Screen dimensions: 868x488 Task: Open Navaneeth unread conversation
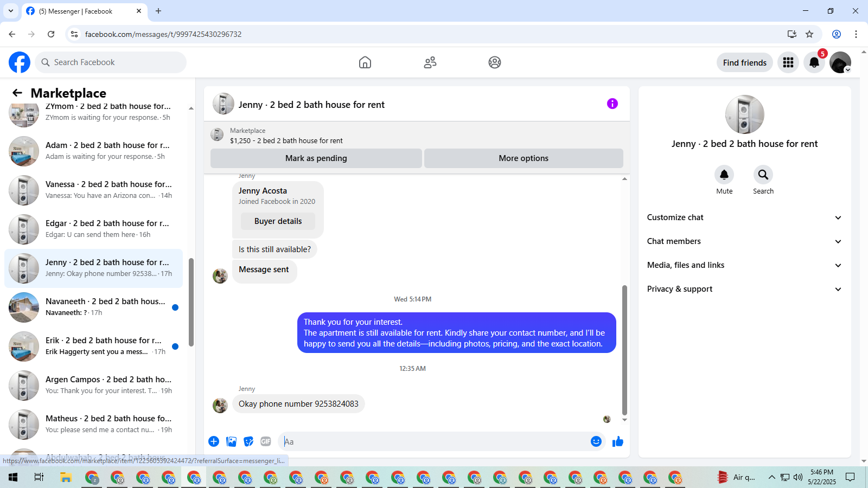click(x=93, y=307)
